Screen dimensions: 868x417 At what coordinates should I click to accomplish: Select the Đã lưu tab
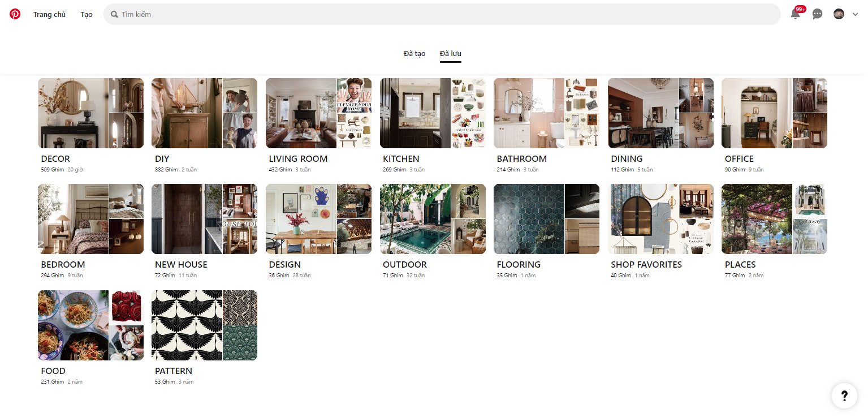[451, 53]
